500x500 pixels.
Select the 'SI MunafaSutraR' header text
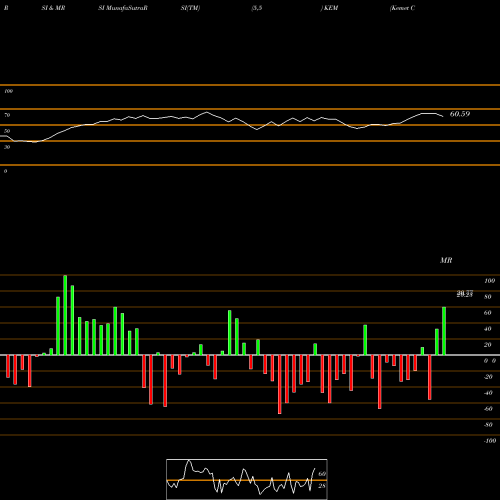[x=123, y=8]
